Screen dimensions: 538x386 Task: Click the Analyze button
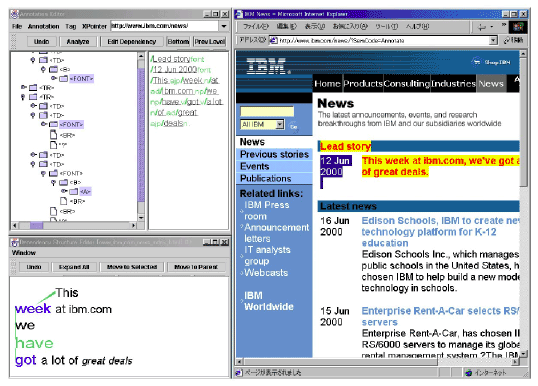tap(78, 42)
